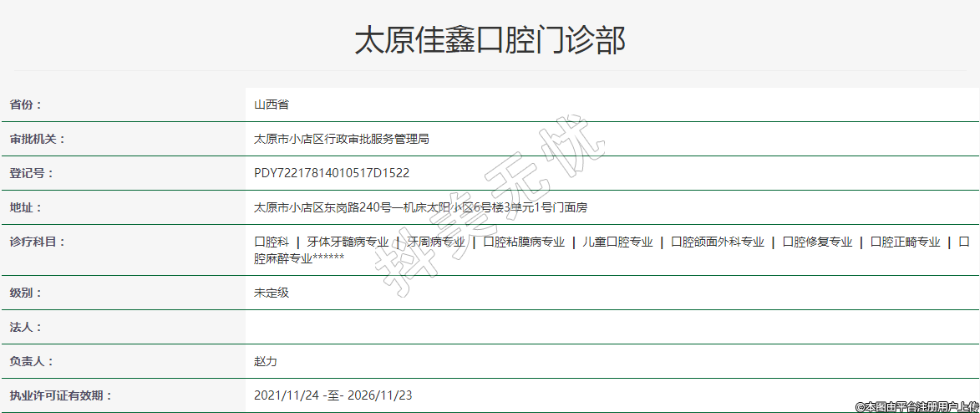Click the 口腔修复专业 specialty
The image size is (980, 413).
[x=817, y=242]
